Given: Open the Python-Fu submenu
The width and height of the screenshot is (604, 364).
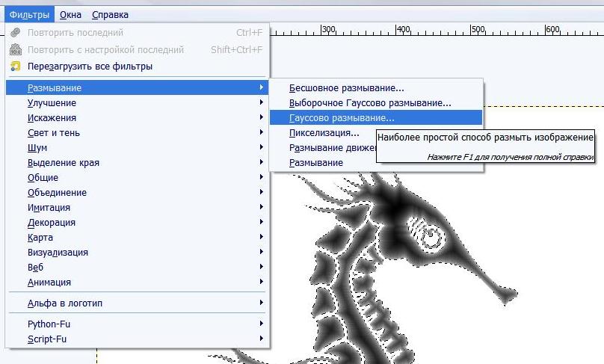Looking at the screenshot, I should (x=138, y=324).
